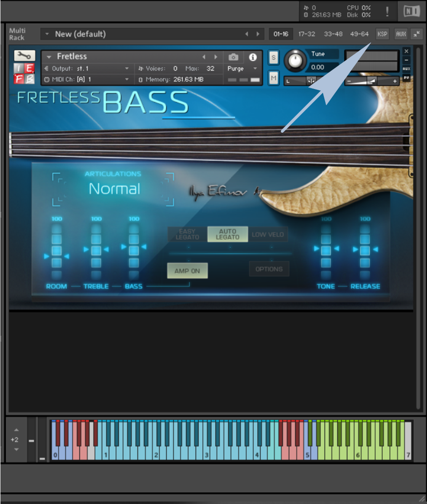Click the ROOM level slider
Viewport: 427px width, 504px height.
[56, 252]
